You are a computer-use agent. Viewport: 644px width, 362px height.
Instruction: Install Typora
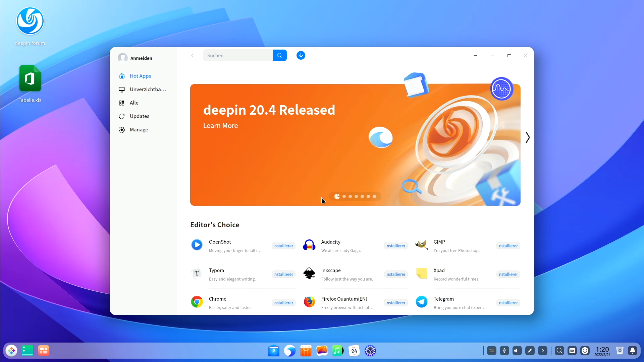pos(283,274)
